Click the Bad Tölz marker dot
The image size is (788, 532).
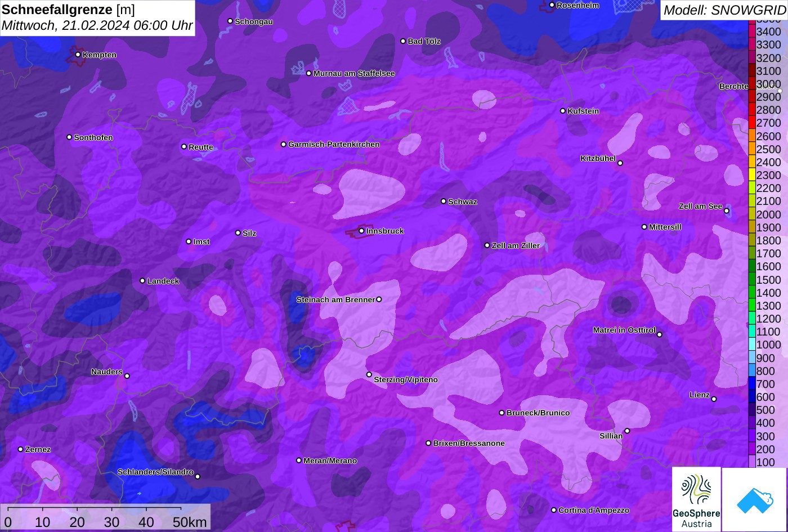403,41
